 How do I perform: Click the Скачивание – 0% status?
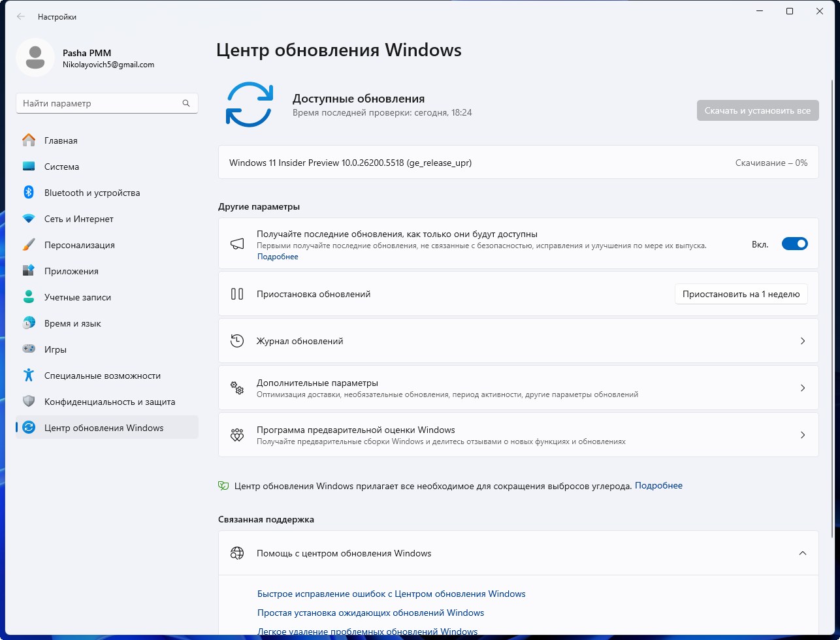(x=771, y=163)
